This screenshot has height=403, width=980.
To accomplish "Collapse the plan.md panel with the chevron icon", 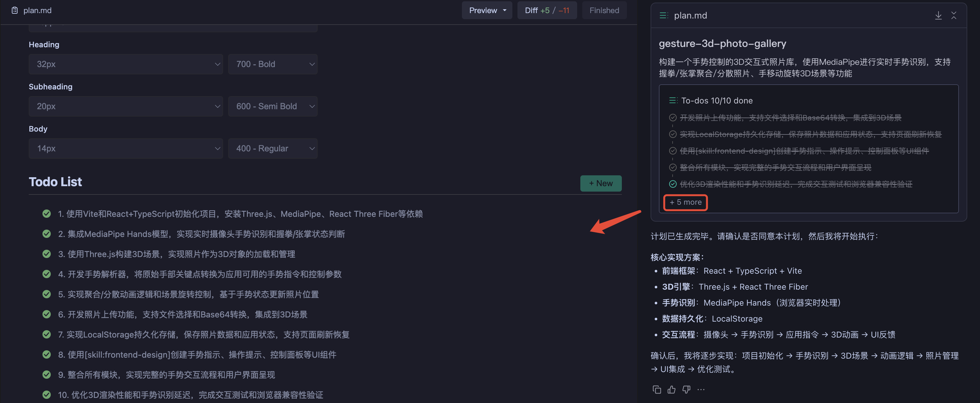I will pyautogui.click(x=954, y=15).
